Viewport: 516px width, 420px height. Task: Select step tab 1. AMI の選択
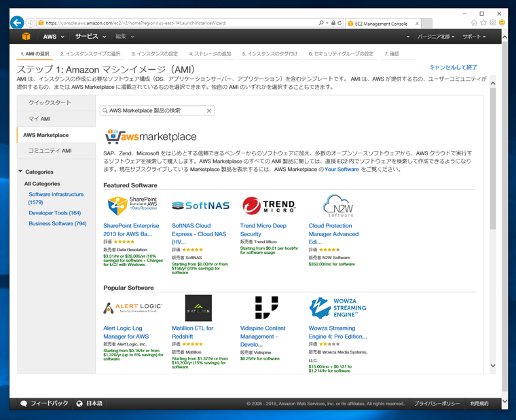[x=35, y=54]
